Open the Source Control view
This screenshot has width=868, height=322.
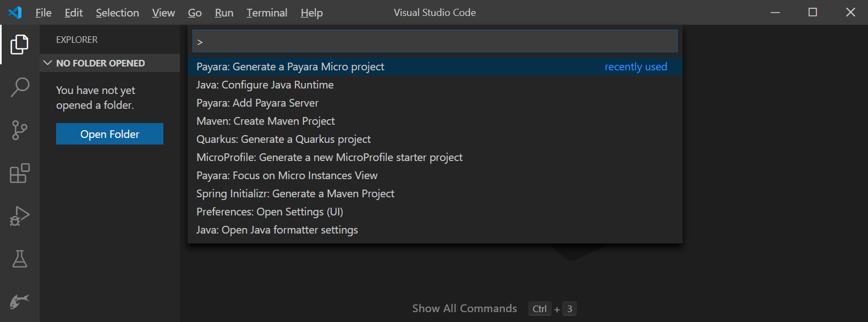point(19,130)
